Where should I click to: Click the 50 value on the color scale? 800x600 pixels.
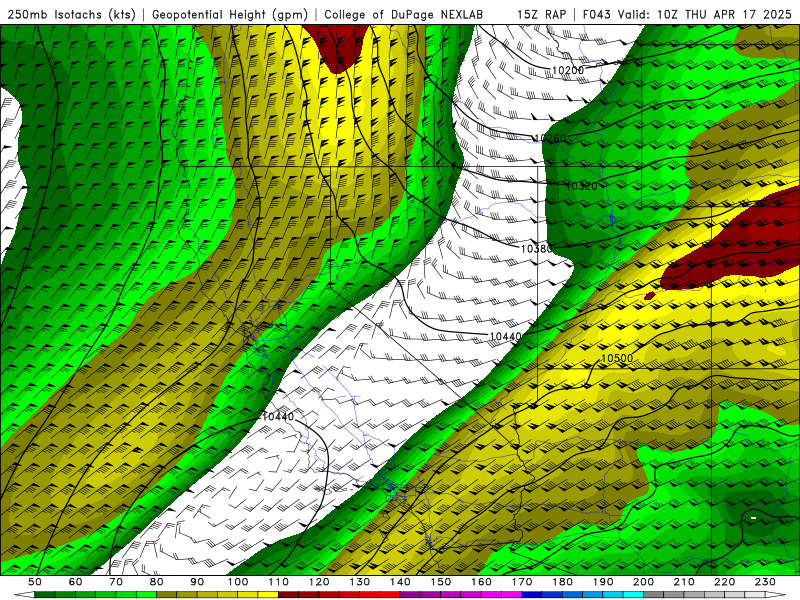tap(35, 582)
